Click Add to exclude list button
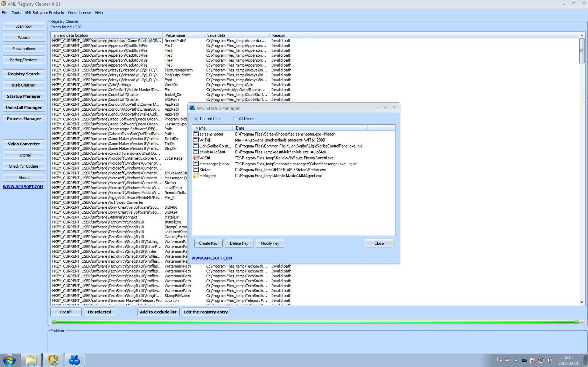The image size is (588, 367). coord(158,312)
